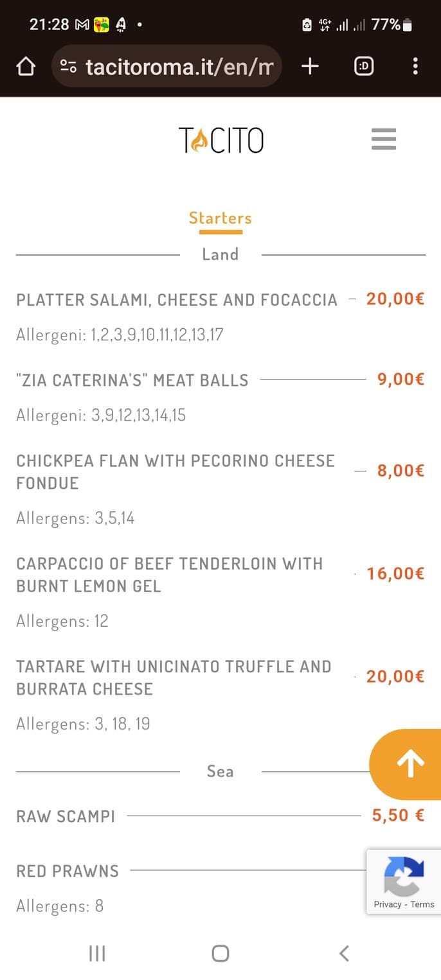
Task: Open the Chrome three-dot overflow menu
Action: (415, 66)
